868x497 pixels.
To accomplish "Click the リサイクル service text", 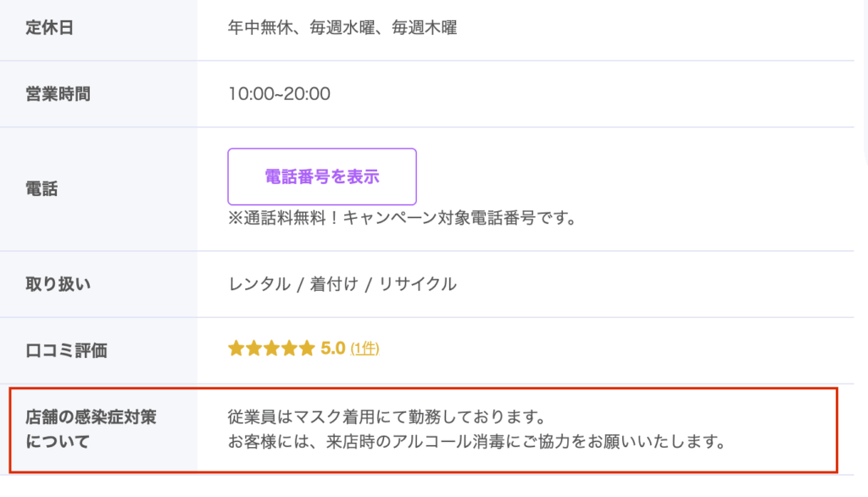I will [x=417, y=284].
